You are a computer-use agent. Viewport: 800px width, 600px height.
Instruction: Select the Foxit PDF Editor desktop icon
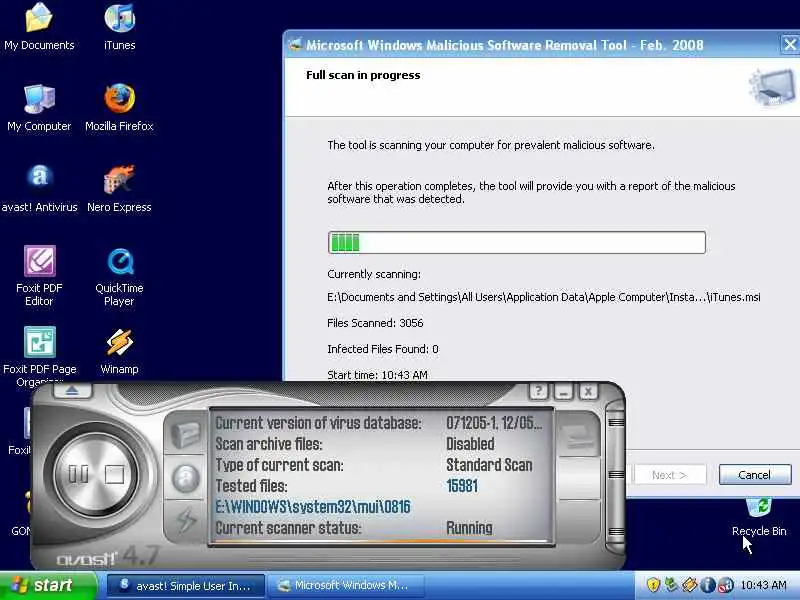39,276
